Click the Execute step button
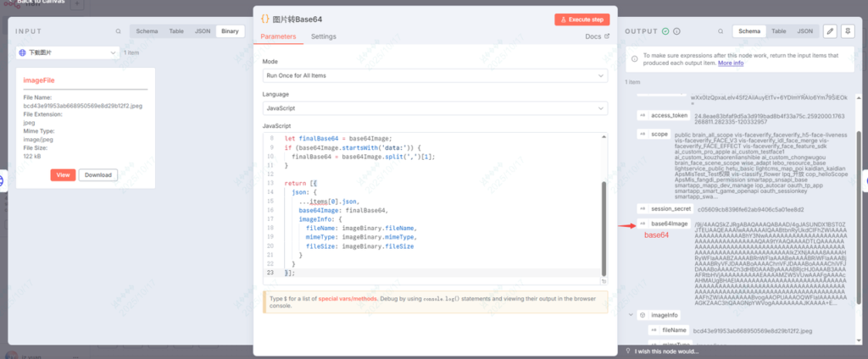This screenshot has height=359, width=868. pyautogui.click(x=581, y=19)
